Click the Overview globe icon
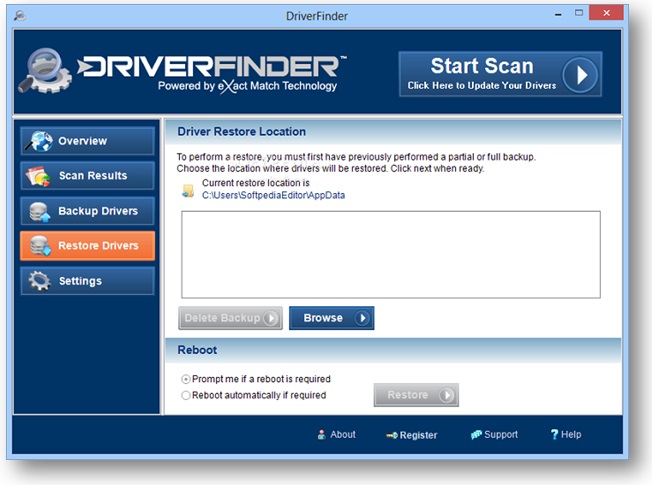This screenshot has width=652, height=485. point(40,141)
